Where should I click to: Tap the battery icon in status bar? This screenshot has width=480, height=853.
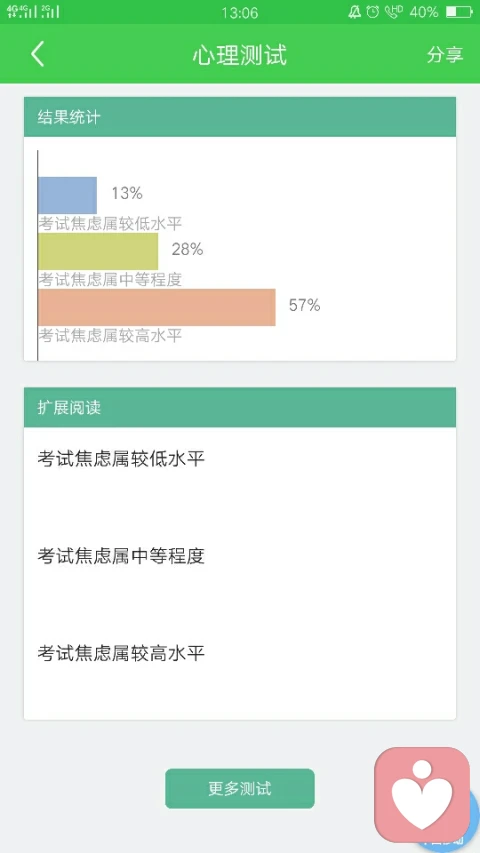coord(459,11)
